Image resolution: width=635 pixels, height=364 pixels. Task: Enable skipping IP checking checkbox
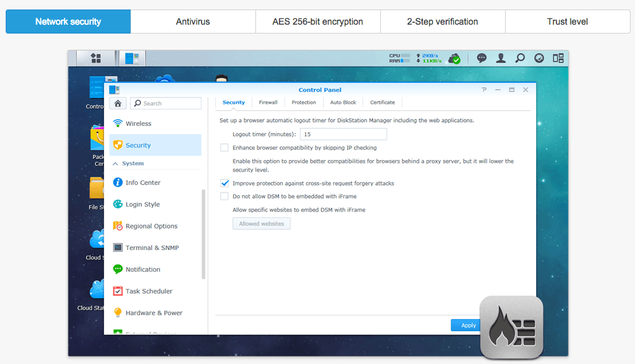[x=224, y=147]
